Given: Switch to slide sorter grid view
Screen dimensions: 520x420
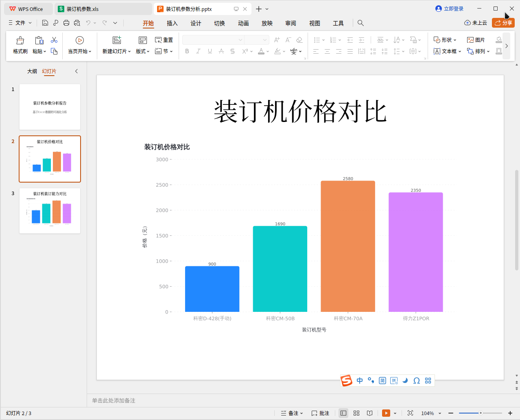Looking at the screenshot, I should pyautogui.click(x=356, y=413).
